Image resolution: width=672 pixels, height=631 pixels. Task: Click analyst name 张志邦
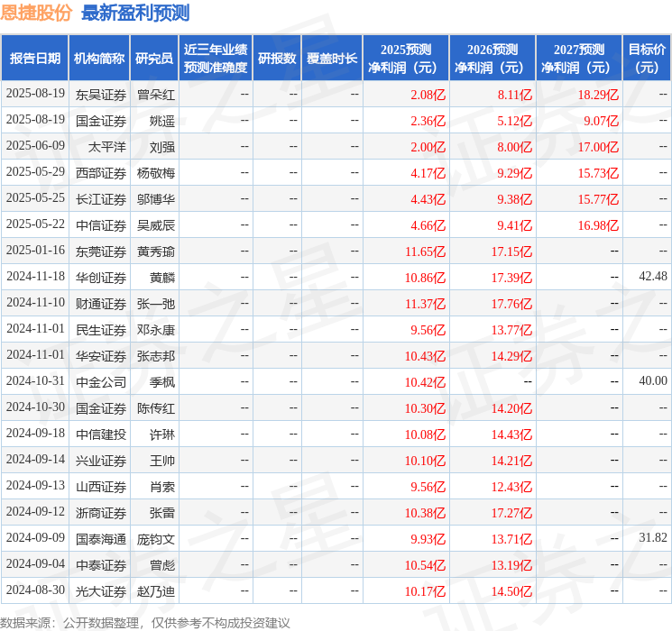point(156,356)
